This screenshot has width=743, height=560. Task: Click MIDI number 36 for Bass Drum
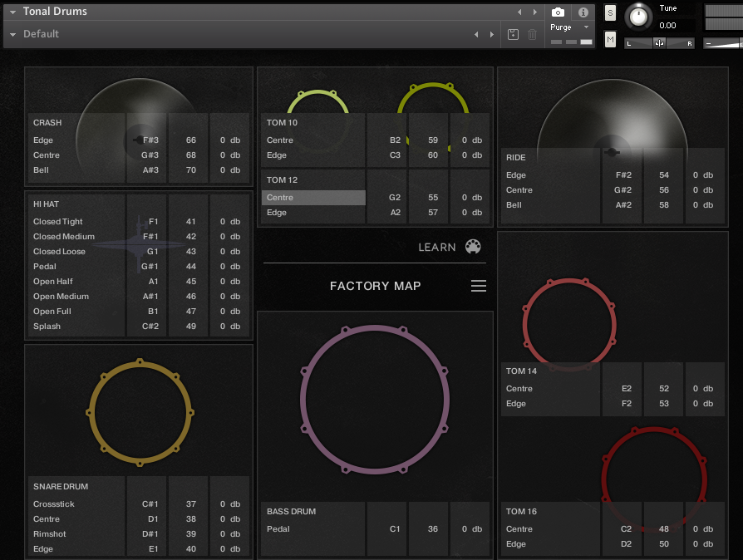(x=433, y=529)
